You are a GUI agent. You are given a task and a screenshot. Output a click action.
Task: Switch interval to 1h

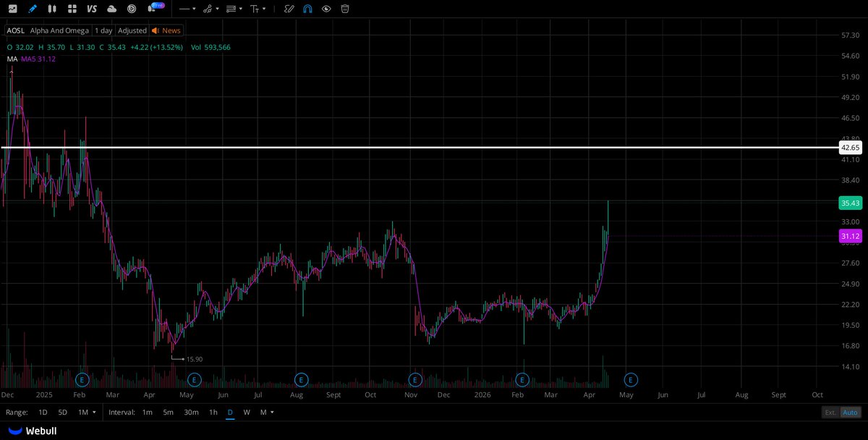(213, 412)
